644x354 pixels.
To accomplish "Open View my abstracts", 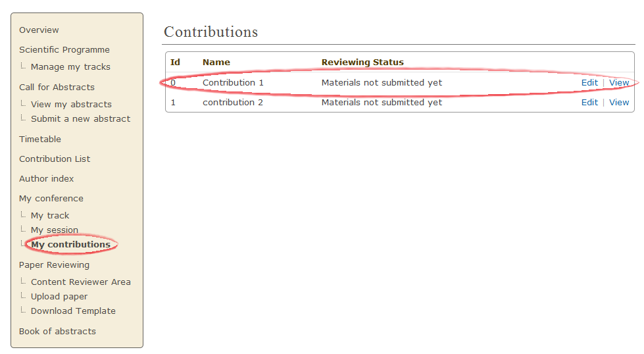I will click(72, 105).
